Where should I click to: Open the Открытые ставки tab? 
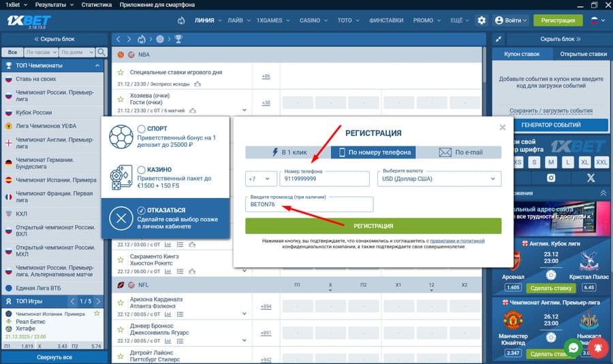click(583, 54)
